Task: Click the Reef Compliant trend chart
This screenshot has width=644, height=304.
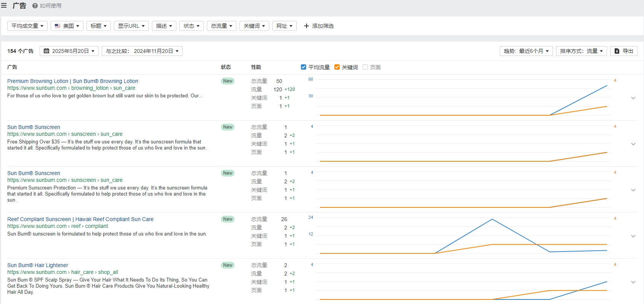Action: 463,236
